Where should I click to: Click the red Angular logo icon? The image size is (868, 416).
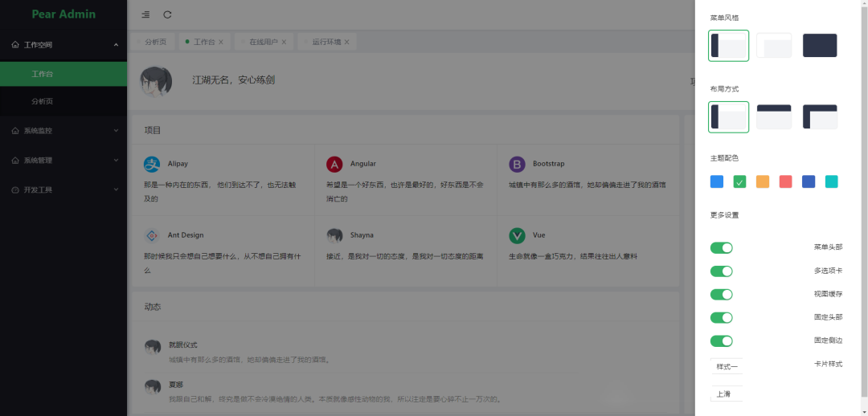coord(334,164)
